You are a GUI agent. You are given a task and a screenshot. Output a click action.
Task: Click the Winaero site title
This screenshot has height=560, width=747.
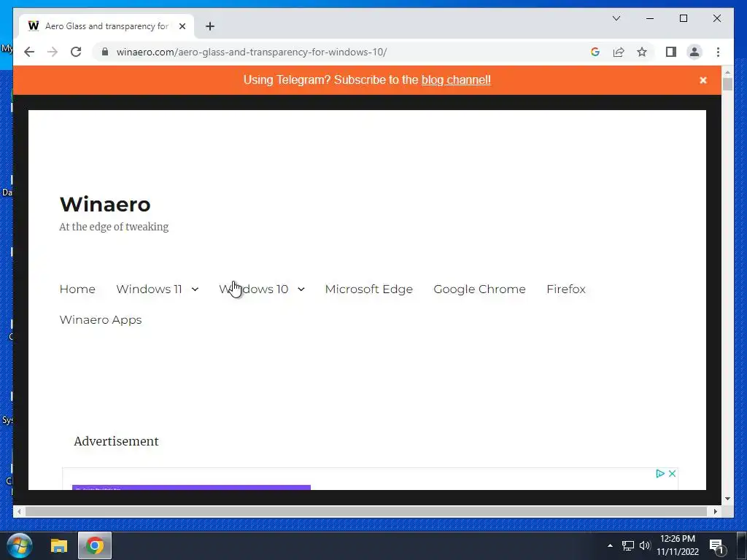(x=105, y=204)
